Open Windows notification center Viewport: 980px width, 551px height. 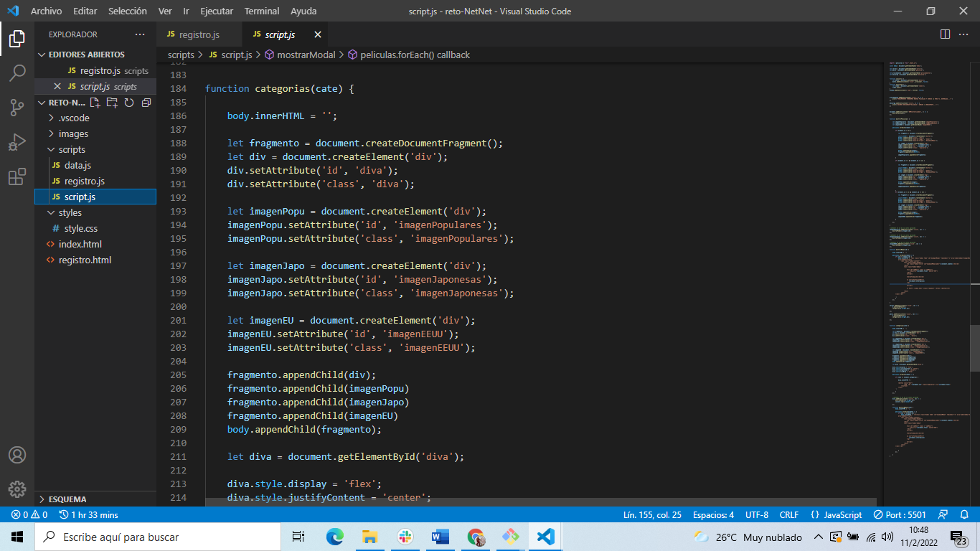pos(958,537)
